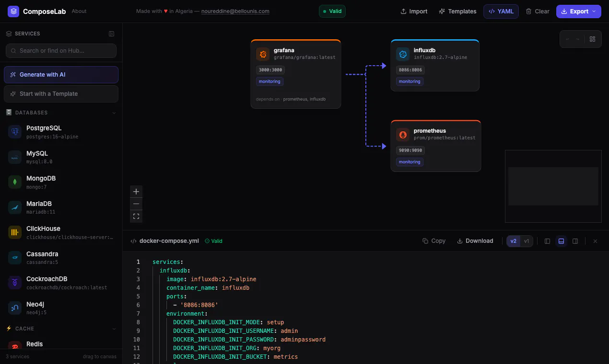Toggle the YAML panel button
This screenshot has width=609, height=364.
(x=501, y=11)
